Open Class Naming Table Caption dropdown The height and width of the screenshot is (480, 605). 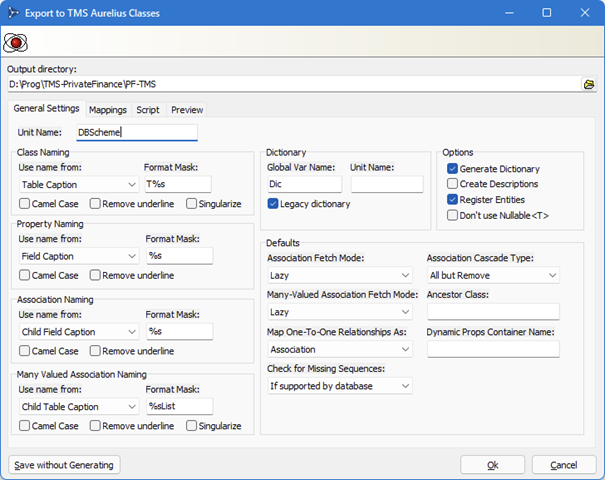tap(79, 184)
